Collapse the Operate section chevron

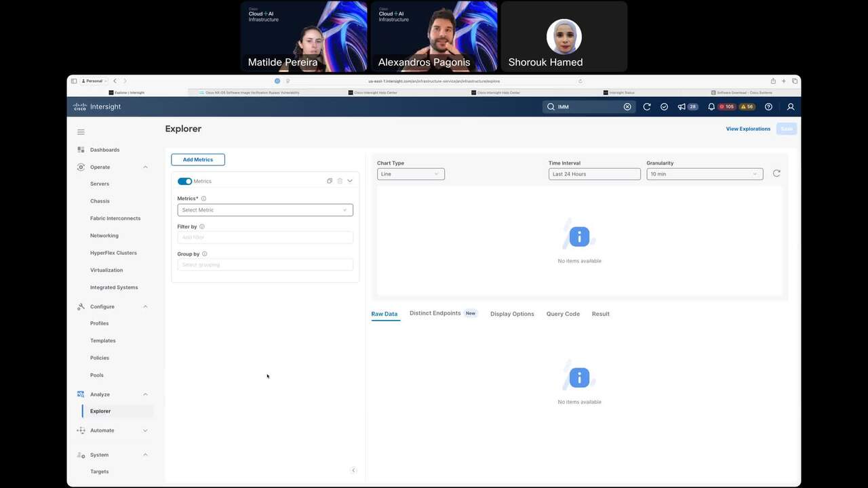tap(145, 167)
